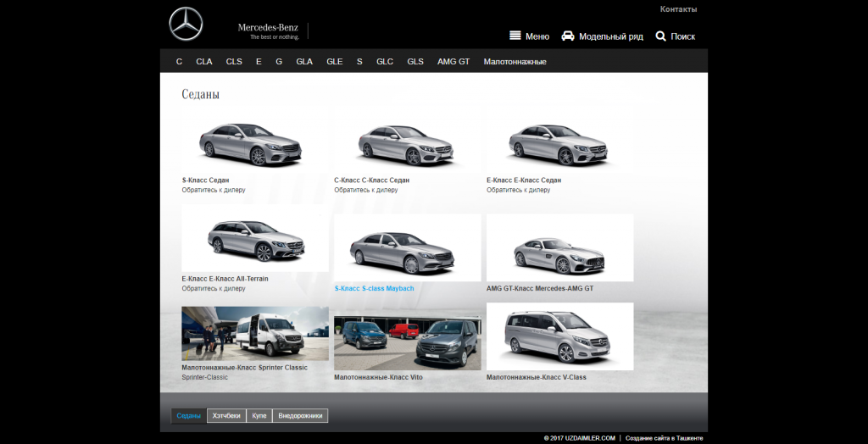Click the Mercedes-Benz star logo

coord(186,25)
